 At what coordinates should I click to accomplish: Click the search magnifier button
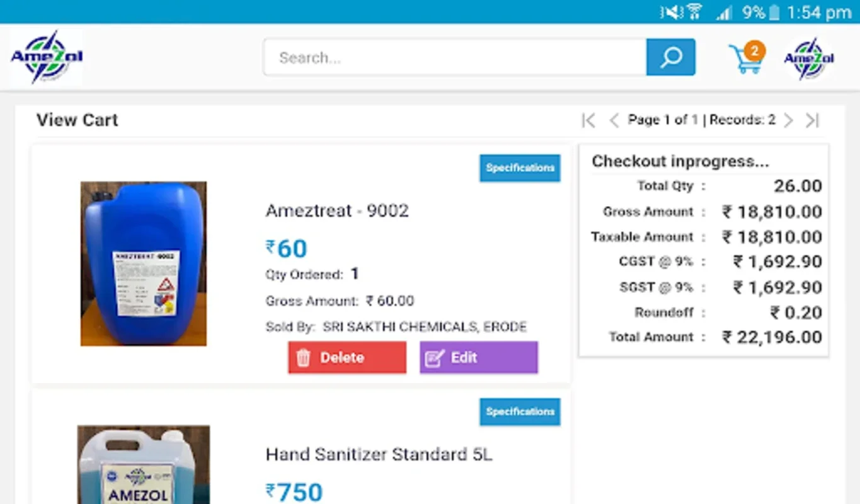[670, 57]
